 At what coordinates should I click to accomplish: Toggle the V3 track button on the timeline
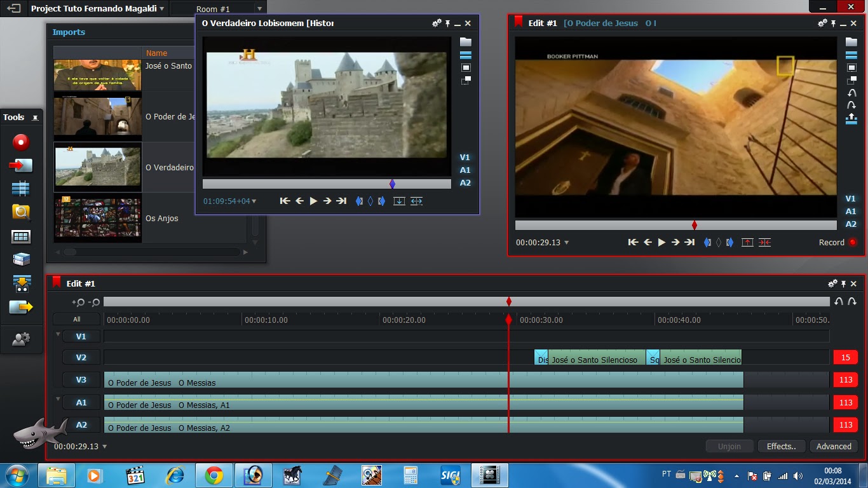(81, 380)
